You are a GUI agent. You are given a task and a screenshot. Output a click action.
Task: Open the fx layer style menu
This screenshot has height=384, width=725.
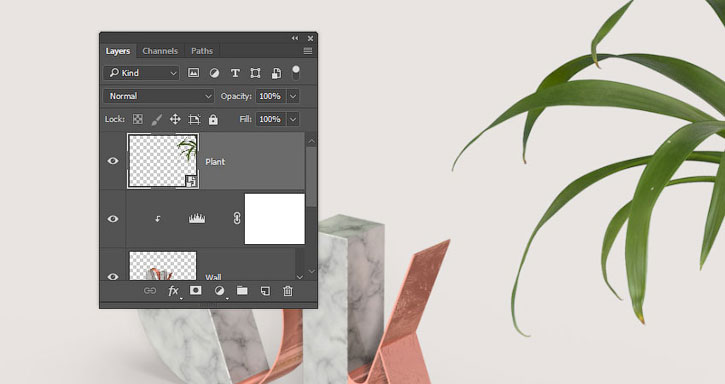click(x=173, y=291)
